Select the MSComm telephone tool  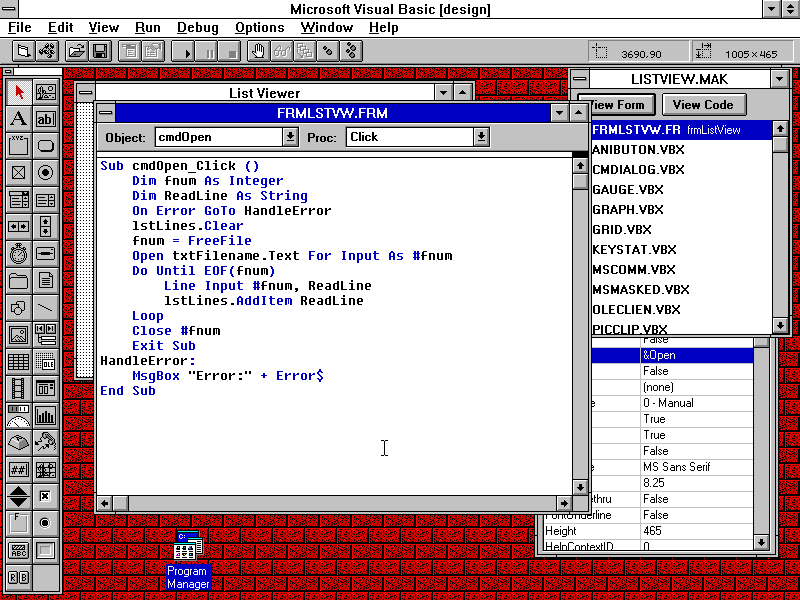tap(45, 442)
